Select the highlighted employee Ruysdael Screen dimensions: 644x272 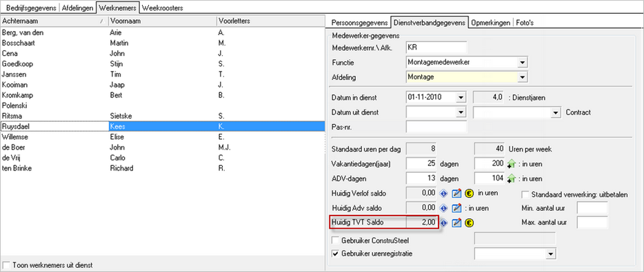click(162, 126)
